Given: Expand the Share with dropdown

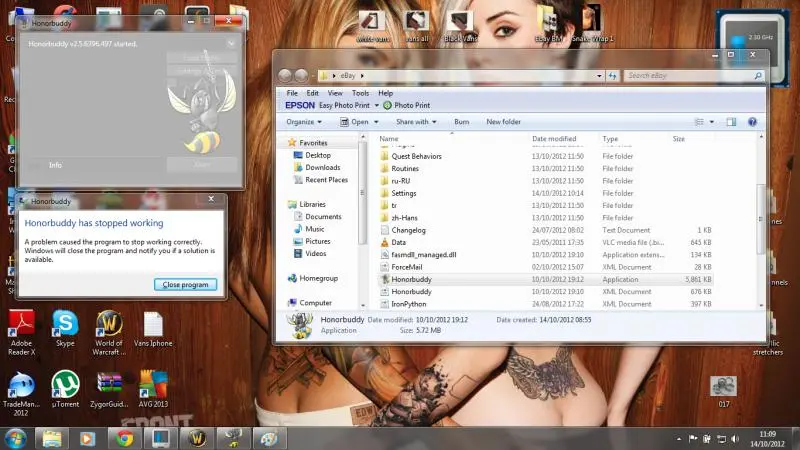Looking at the screenshot, I should [x=416, y=122].
